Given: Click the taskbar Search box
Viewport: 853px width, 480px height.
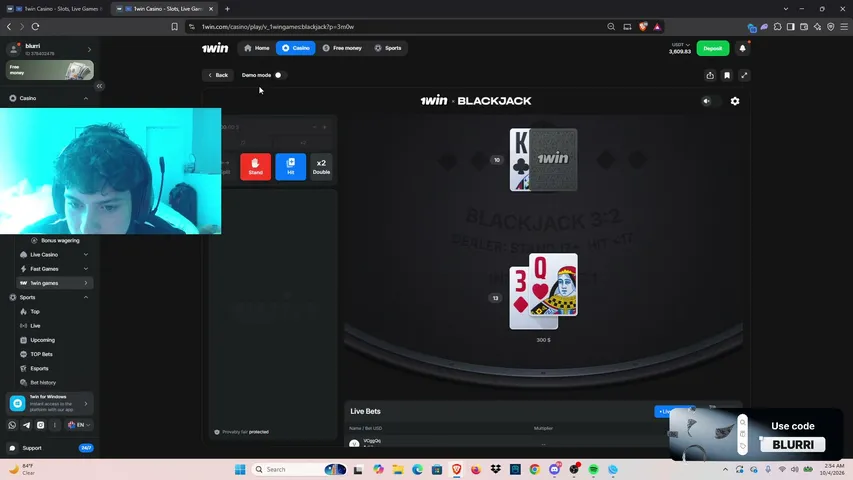Looking at the screenshot, I should (x=300, y=470).
